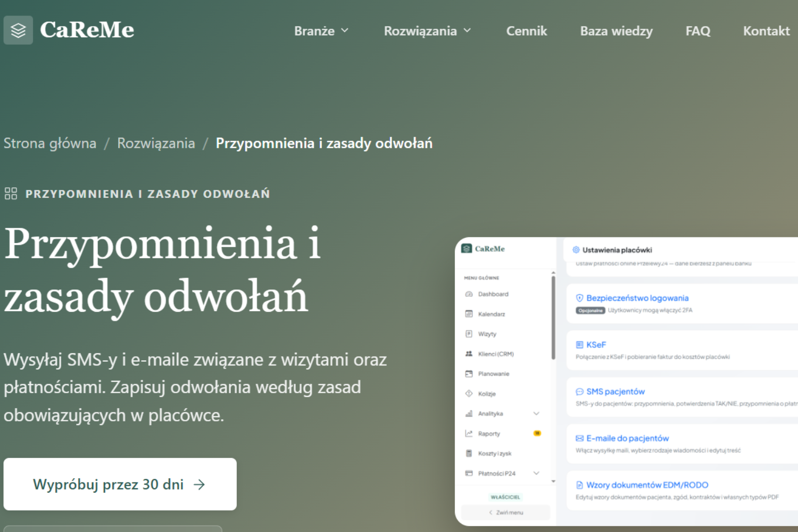
Task: Open Raporty via its line chart icon
Action: pyautogui.click(x=469, y=434)
